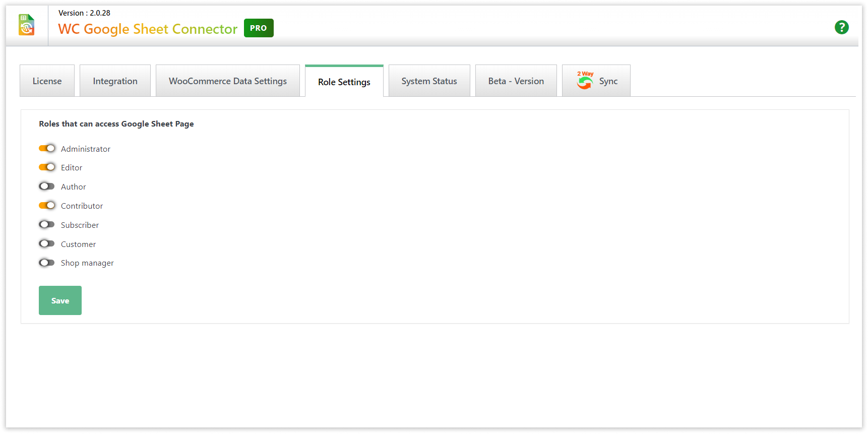Open the Sync tab
Screen dimensions: 868x434
(596, 81)
